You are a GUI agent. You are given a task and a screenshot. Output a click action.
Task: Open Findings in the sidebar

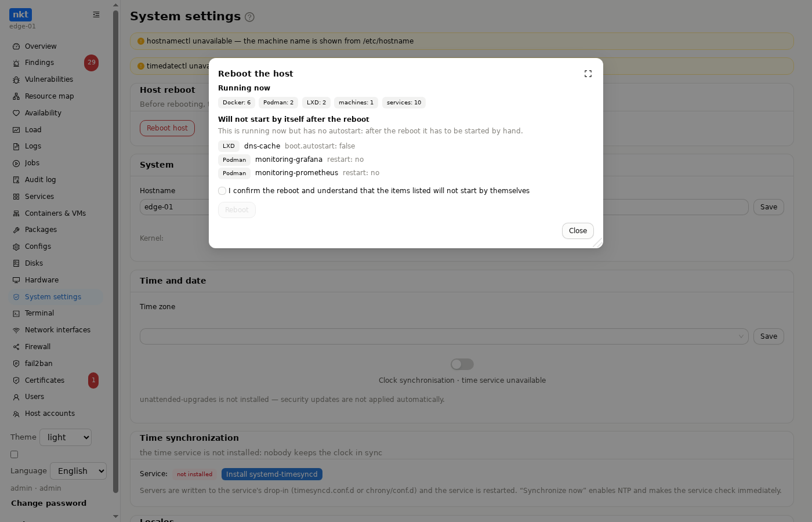(x=56, y=63)
